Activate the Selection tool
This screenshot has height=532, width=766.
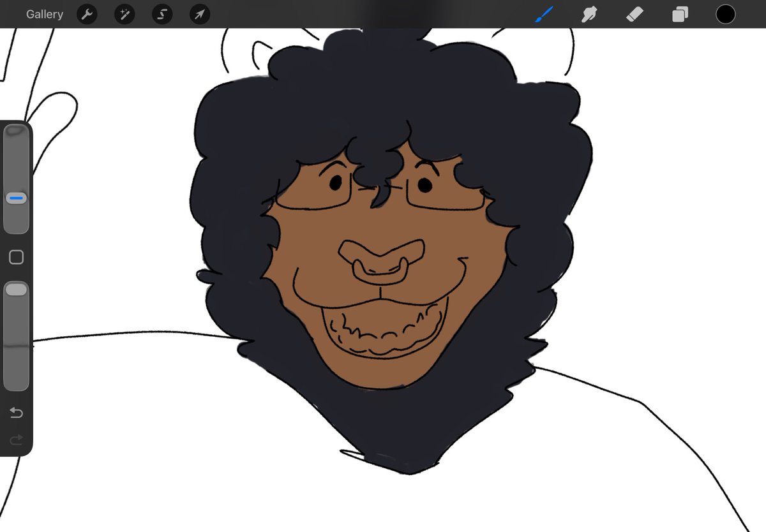[162, 14]
